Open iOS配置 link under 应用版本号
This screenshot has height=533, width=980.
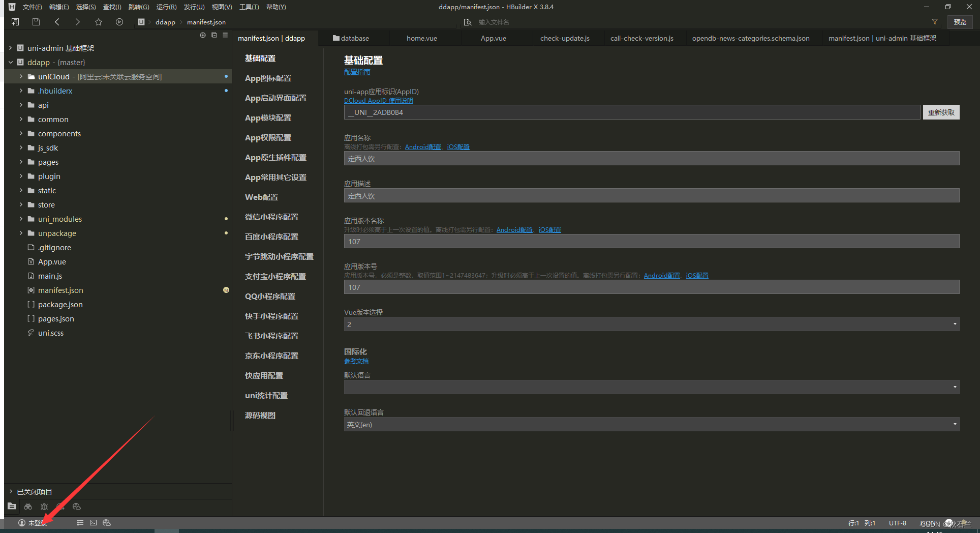click(697, 276)
